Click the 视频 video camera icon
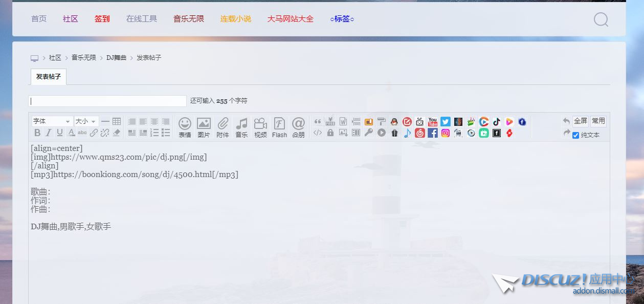This screenshot has width=644, height=304. click(260, 127)
